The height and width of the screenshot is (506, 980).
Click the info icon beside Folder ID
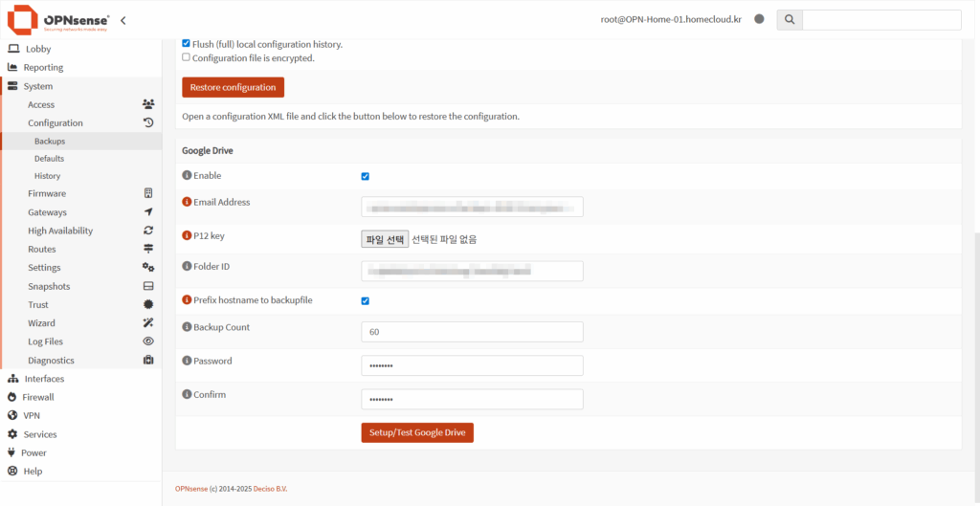coord(187,266)
